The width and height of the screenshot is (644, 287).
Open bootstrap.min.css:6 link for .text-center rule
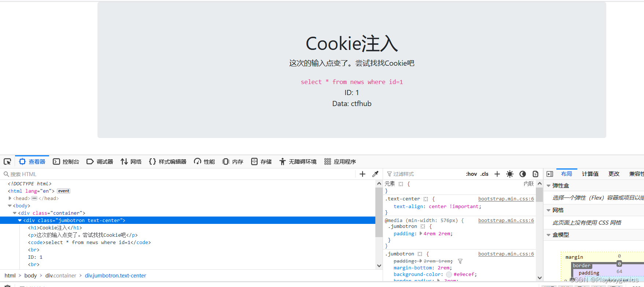click(506, 199)
